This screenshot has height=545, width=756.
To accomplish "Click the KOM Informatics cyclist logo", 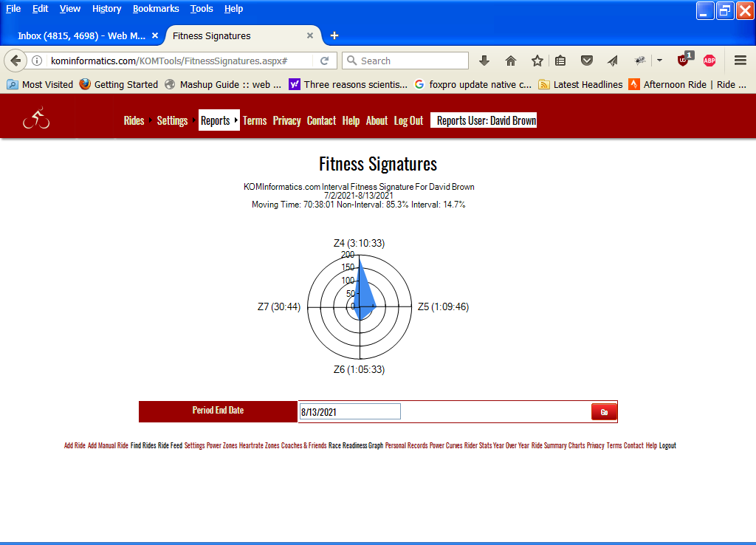I will 36,119.
